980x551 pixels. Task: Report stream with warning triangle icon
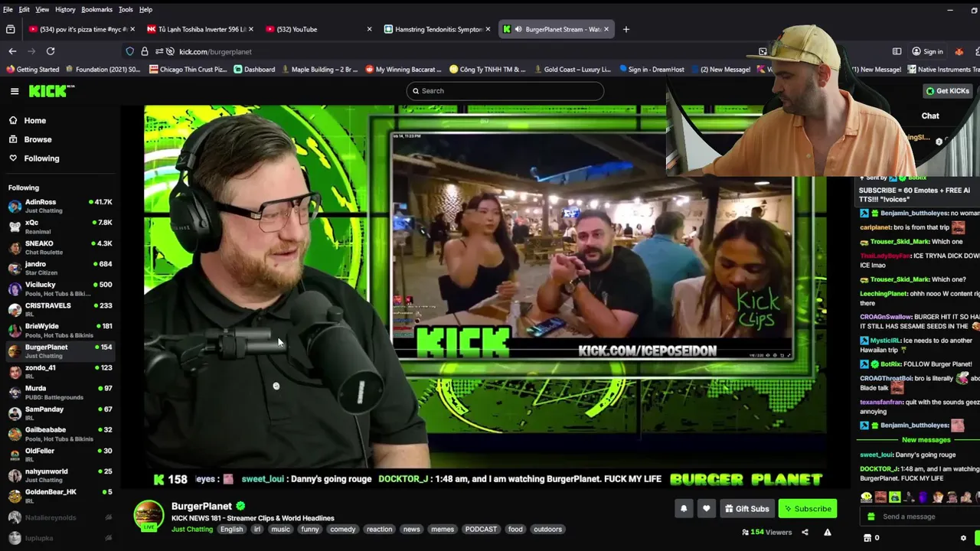pyautogui.click(x=828, y=532)
